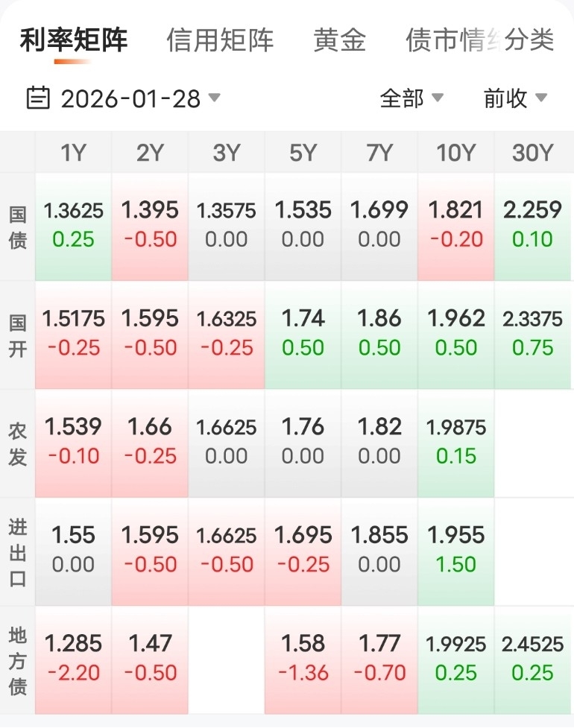This screenshot has height=728, width=574.
Task: Tap the 国开 5Y cell showing 1.74
Action: pyautogui.click(x=303, y=333)
